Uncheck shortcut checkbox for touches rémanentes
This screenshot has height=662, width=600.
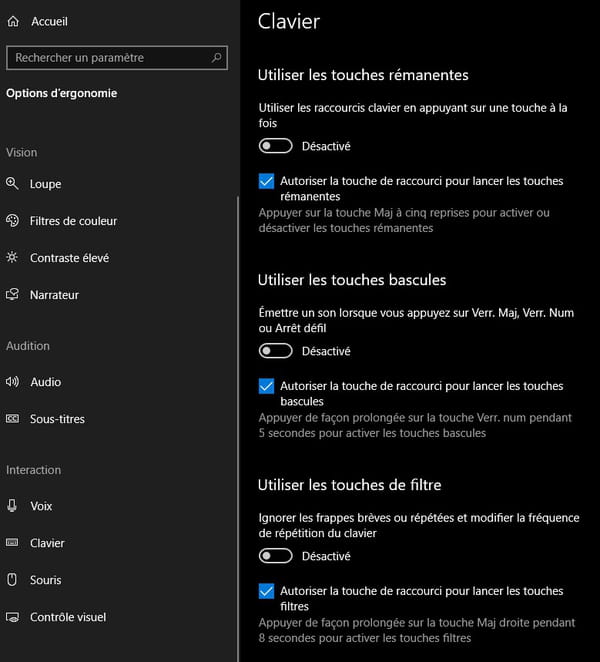pos(266,181)
